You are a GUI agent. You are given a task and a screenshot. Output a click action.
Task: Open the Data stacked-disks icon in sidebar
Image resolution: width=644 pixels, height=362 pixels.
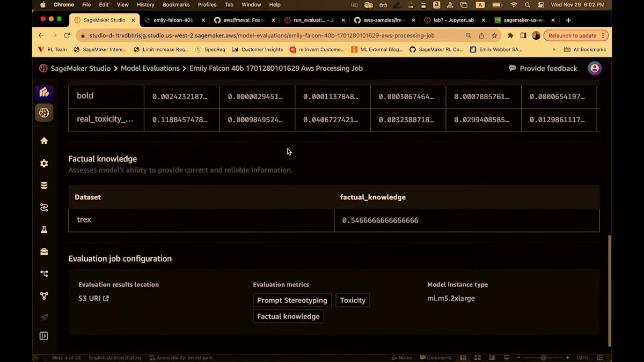[x=44, y=186]
